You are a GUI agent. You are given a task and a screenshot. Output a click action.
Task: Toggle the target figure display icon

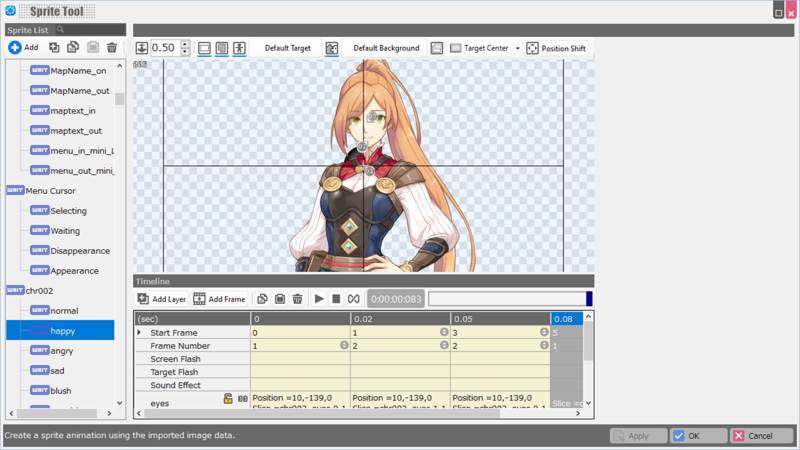(239, 48)
